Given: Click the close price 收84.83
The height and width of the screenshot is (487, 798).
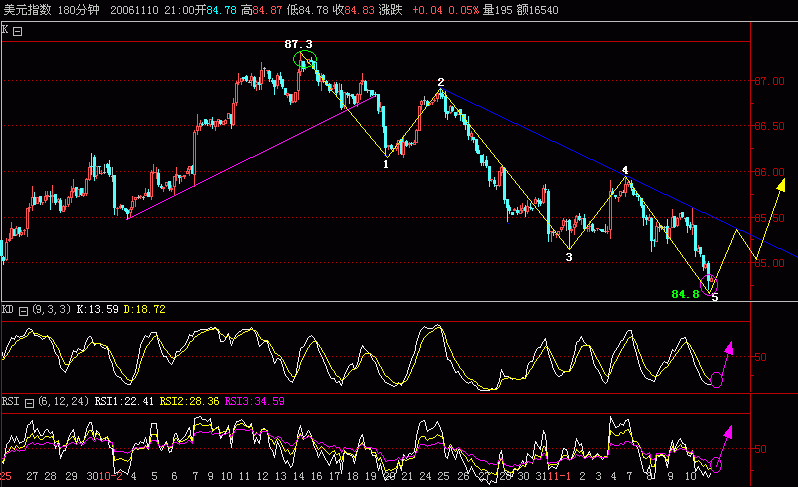Looking at the screenshot, I should click(353, 10).
